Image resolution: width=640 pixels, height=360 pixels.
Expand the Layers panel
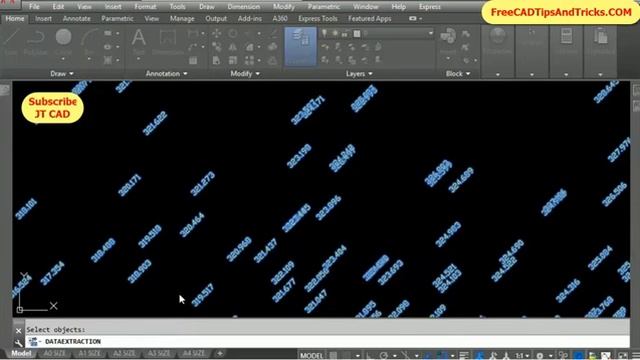359,73
